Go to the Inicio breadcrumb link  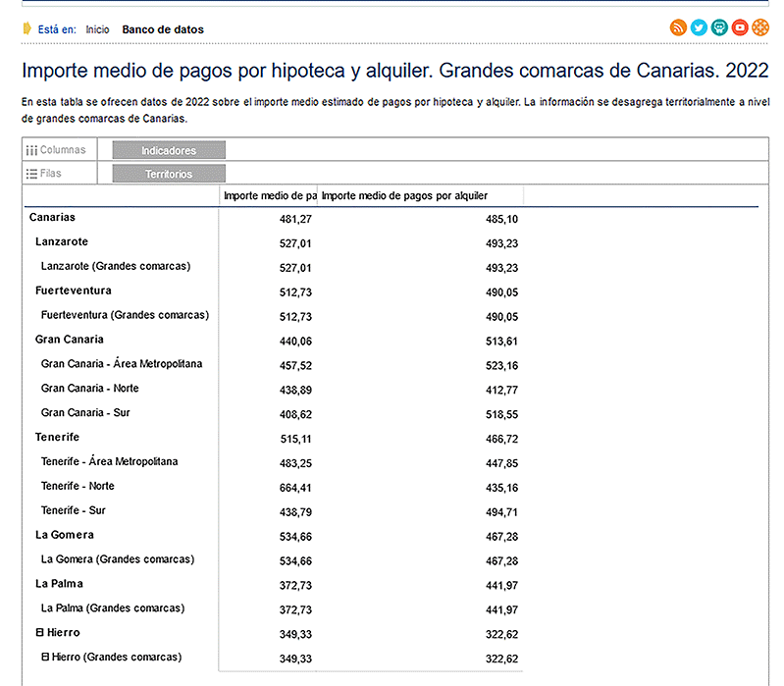click(97, 29)
